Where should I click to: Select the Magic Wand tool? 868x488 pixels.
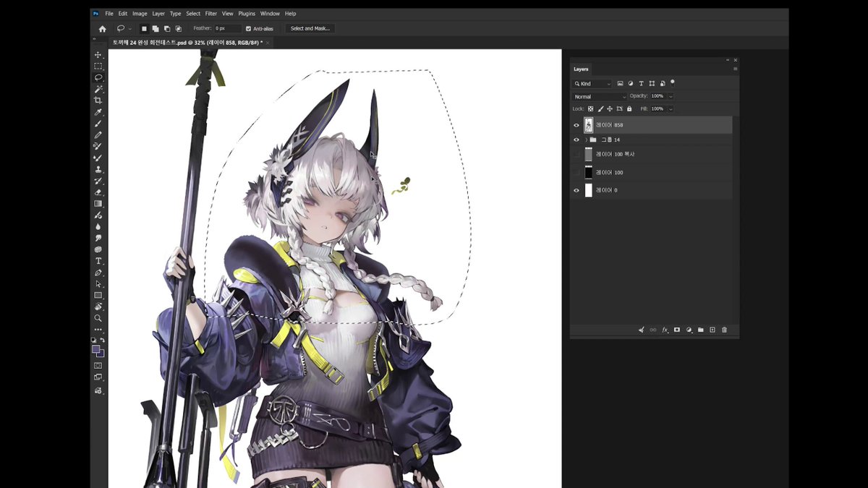(98, 89)
